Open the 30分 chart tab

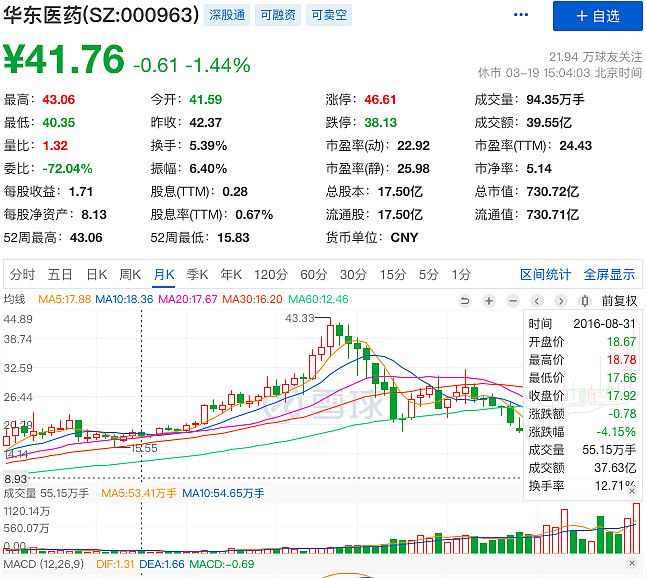click(x=353, y=274)
